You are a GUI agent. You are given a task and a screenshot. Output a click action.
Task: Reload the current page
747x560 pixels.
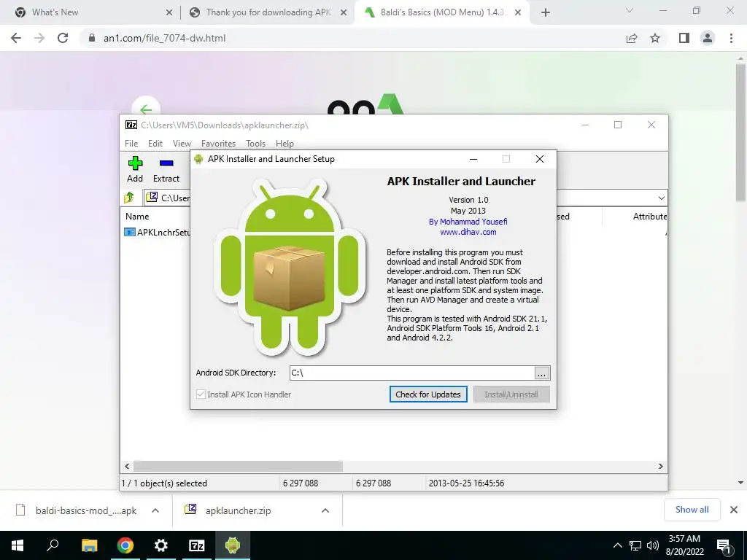coord(63,38)
